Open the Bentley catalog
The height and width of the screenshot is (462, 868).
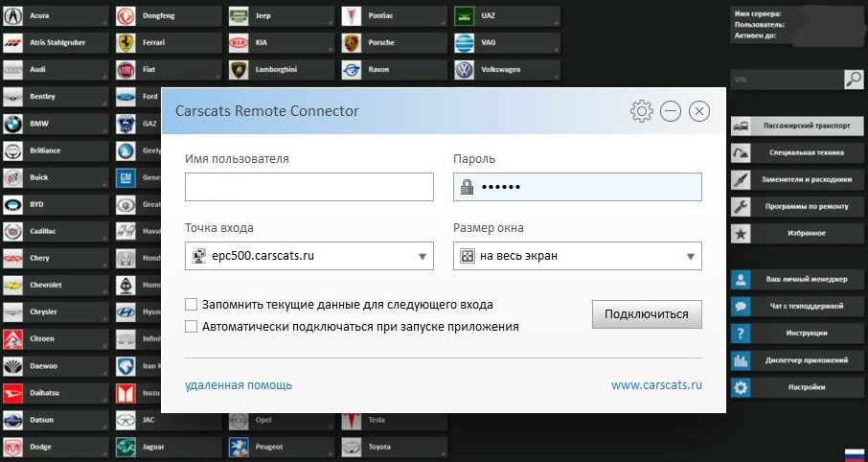click(x=56, y=97)
